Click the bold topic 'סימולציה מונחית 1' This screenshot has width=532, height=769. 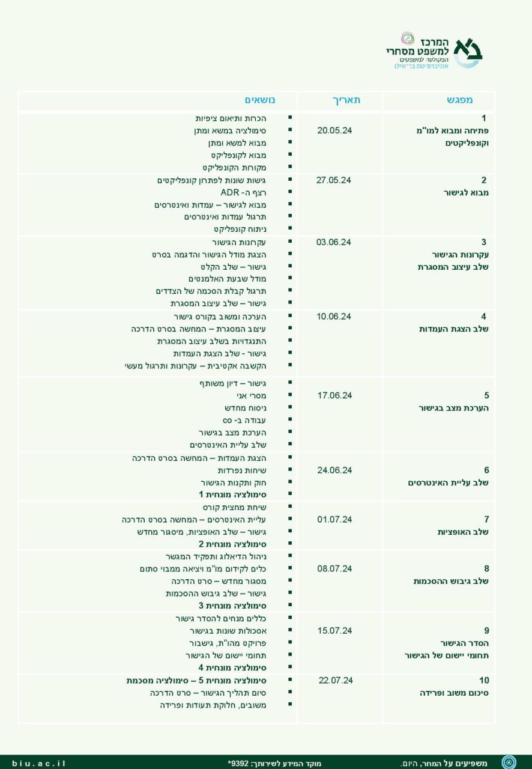pos(233,494)
